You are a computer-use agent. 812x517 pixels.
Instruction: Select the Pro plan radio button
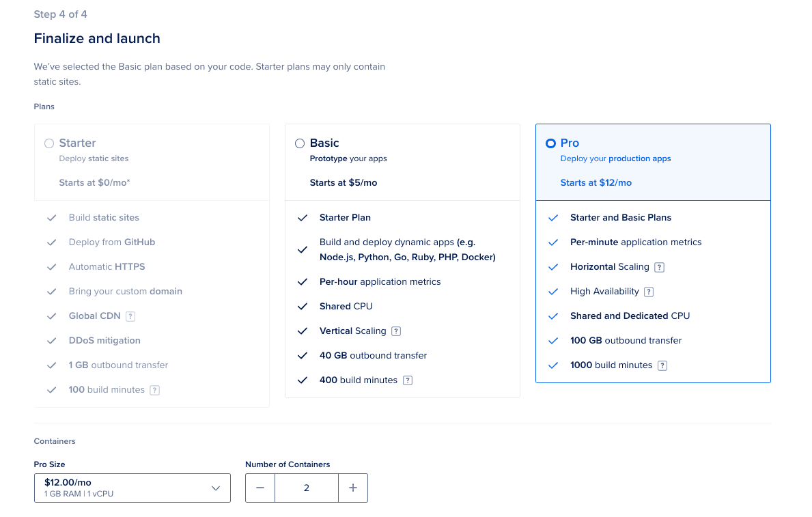(550, 143)
